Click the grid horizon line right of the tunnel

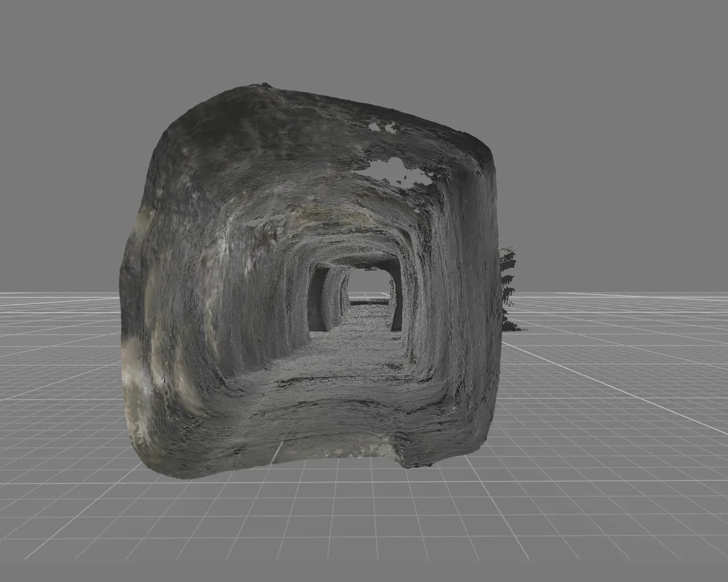point(626,293)
